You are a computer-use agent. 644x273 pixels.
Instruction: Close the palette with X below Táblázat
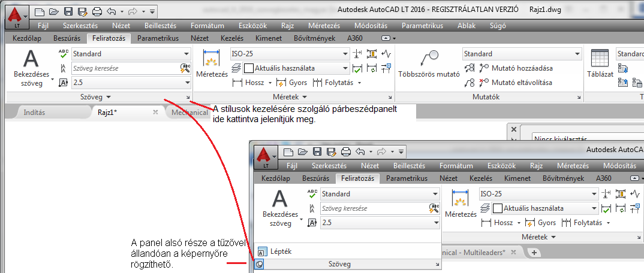coord(513,129)
